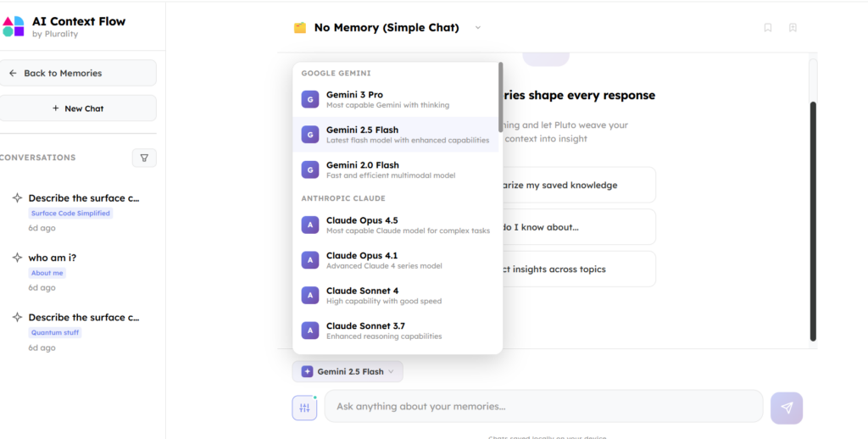Image resolution: width=868 pixels, height=439 pixels.
Task: Click the AI Context Flow logo icon
Action: coord(14,26)
